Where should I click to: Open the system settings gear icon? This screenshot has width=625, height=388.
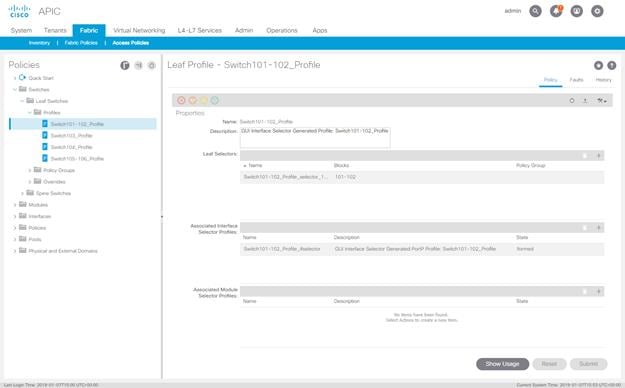pyautogui.click(x=597, y=11)
